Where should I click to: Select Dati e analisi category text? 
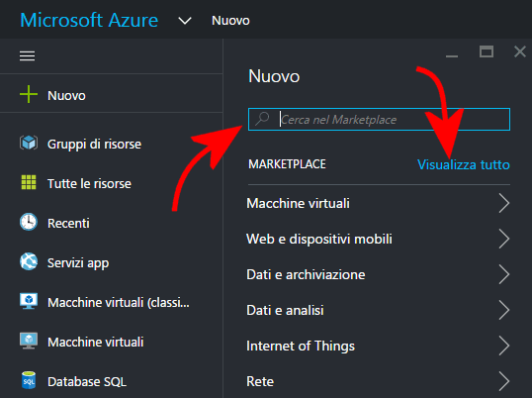tap(285, 311)
